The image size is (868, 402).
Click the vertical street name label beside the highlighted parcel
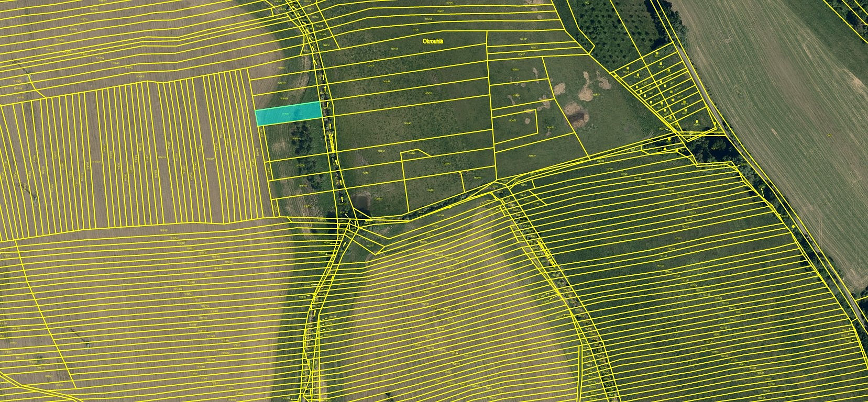point(333,143)
